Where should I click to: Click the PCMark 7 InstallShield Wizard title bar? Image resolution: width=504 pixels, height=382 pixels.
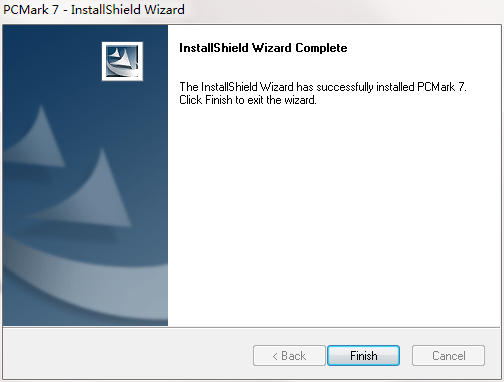[252, 10]
